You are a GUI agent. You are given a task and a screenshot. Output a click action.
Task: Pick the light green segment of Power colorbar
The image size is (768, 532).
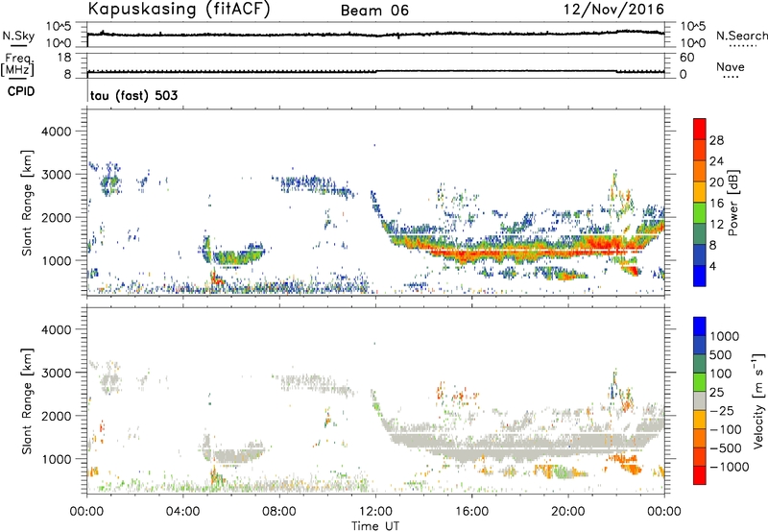coord(700,213)
